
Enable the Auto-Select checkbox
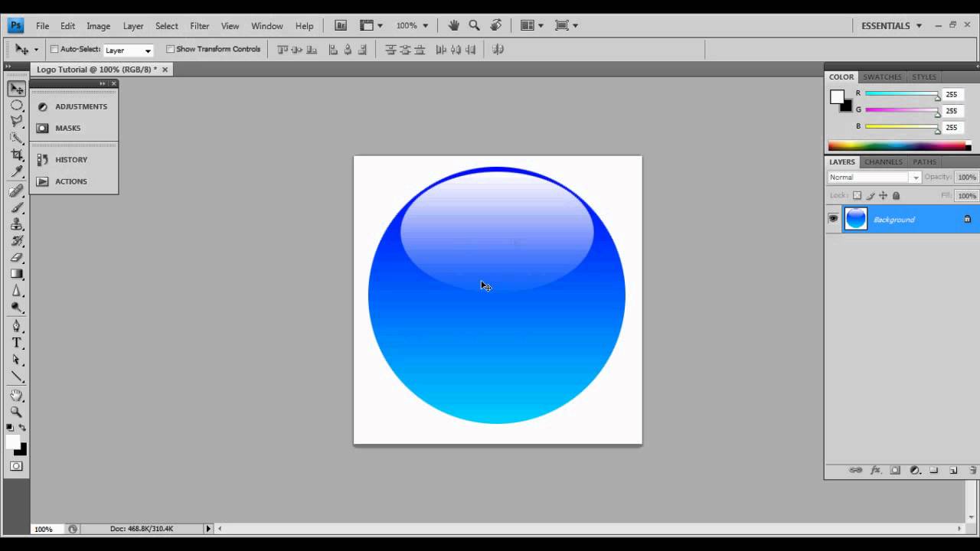point(55,49)
